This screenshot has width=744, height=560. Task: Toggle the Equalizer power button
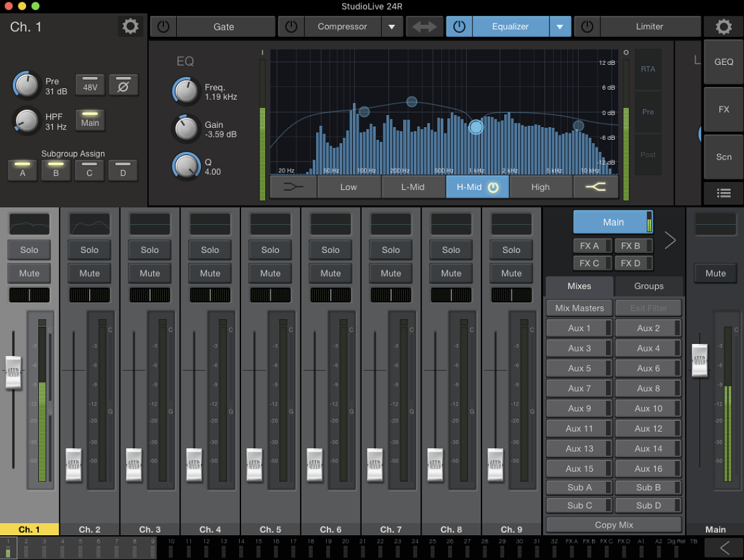[459, 27]
